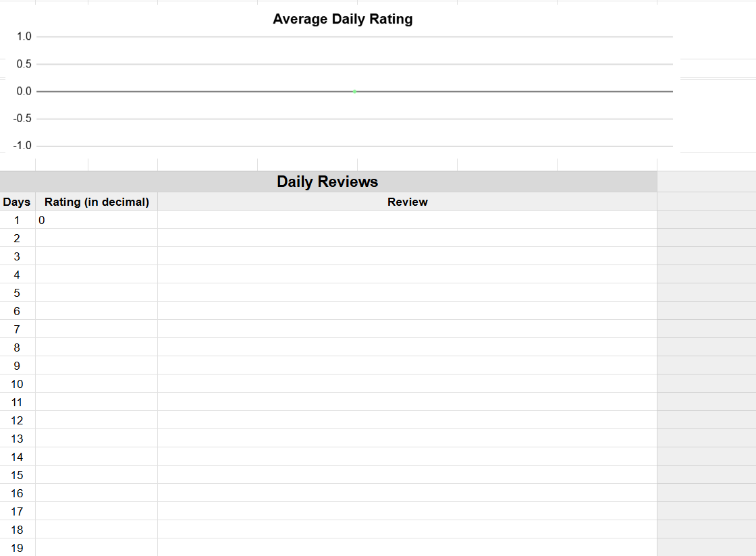Select the Day 1 cell
This screenshot has width=756, height=556.
(x=18, y=220)
